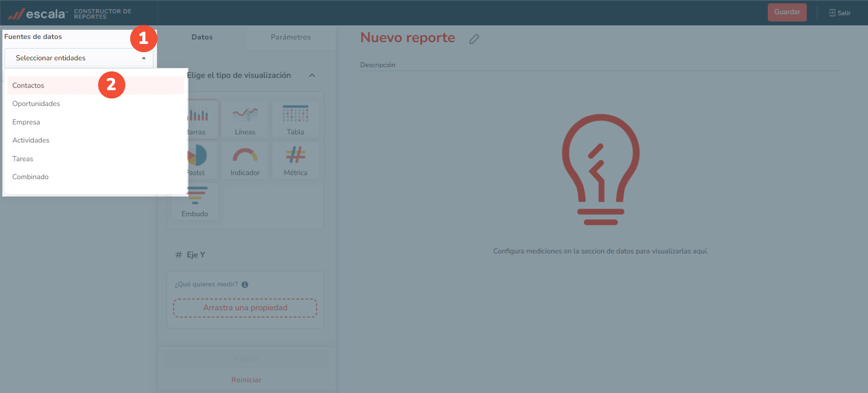The height and width of the screenshot is (393, 868).
Task: Click the info icon beside ¿Qué quieres medir?
Action: [245, 285]
